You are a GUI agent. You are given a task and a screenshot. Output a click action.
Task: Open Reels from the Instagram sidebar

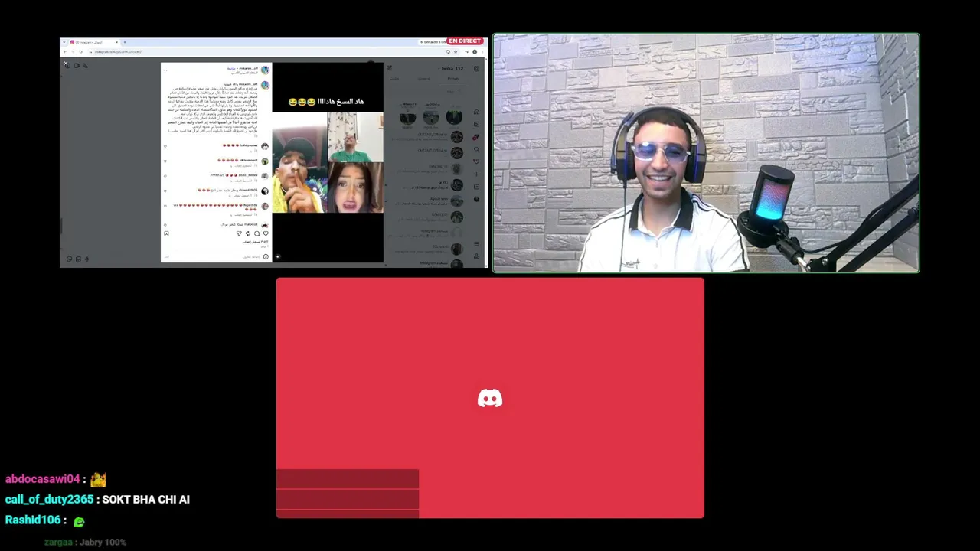(x=476, y=124)
